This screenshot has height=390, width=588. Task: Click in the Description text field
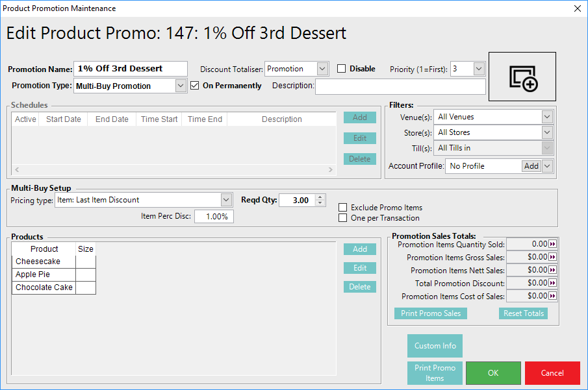click(x=400, y=86)
